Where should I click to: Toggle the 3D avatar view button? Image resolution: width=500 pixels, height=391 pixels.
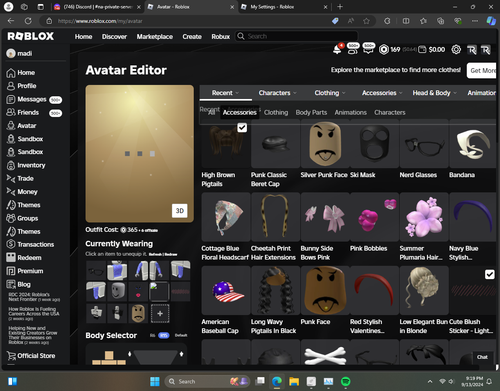180,211
